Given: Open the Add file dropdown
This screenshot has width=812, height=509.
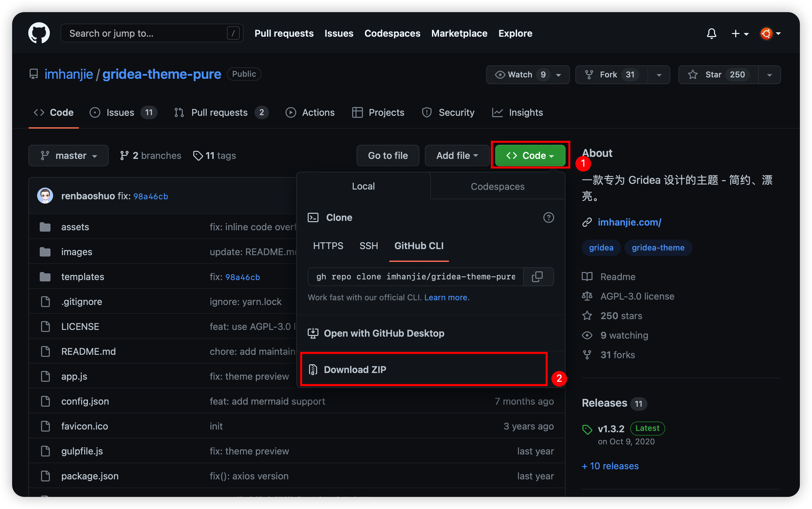Looking at the screenshot, I should pos(457,156).
